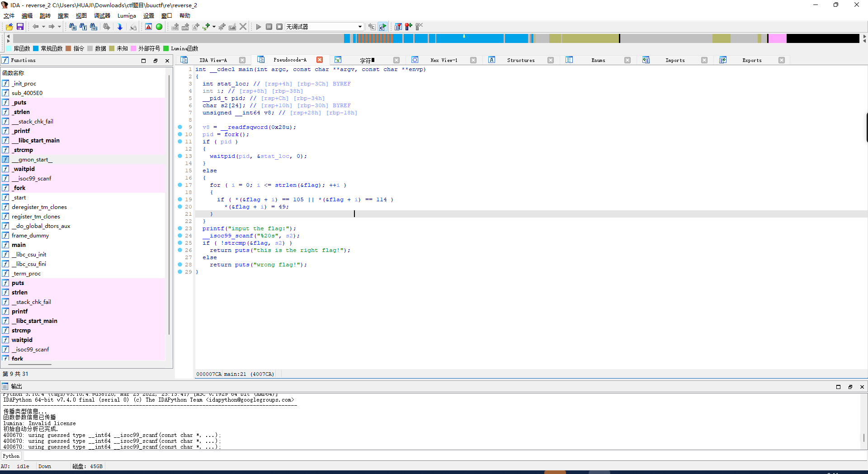Switch to the Structures tab
This screenshot has height=474, width=868.
[521, 60]
